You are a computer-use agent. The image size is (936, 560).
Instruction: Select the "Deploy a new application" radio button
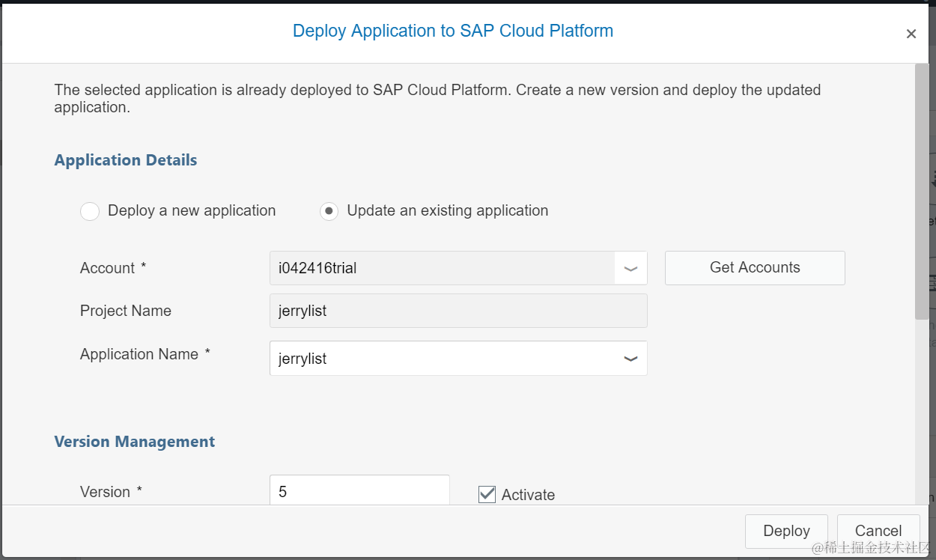(90, 211)
